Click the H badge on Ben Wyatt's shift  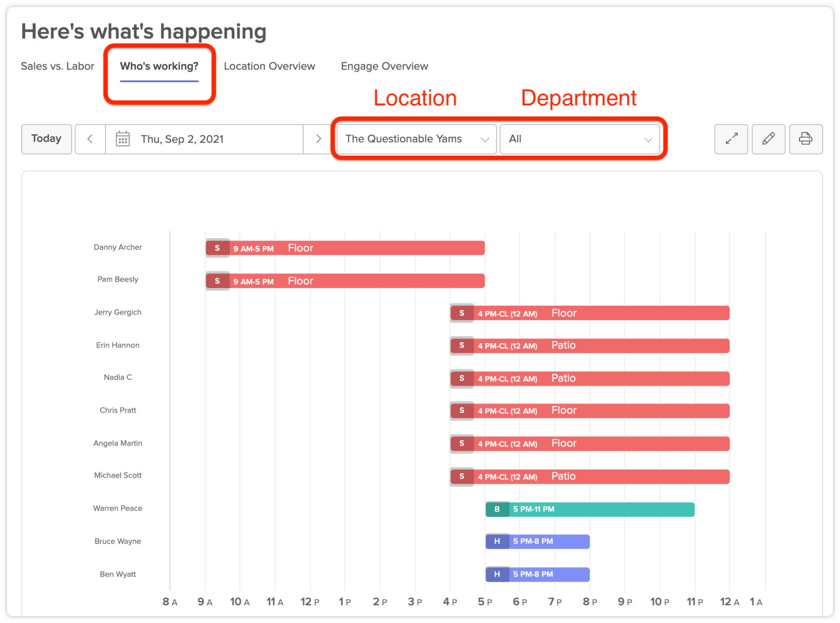pos(497,574)
